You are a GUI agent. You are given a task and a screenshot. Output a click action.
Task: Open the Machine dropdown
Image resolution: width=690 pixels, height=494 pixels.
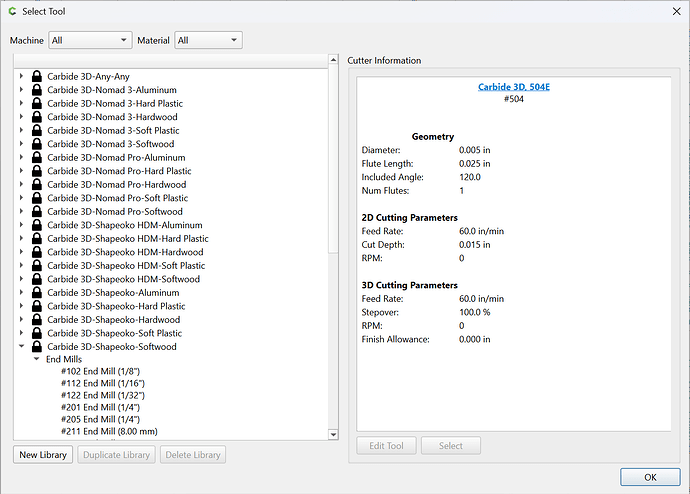click(x=90, y=40)
